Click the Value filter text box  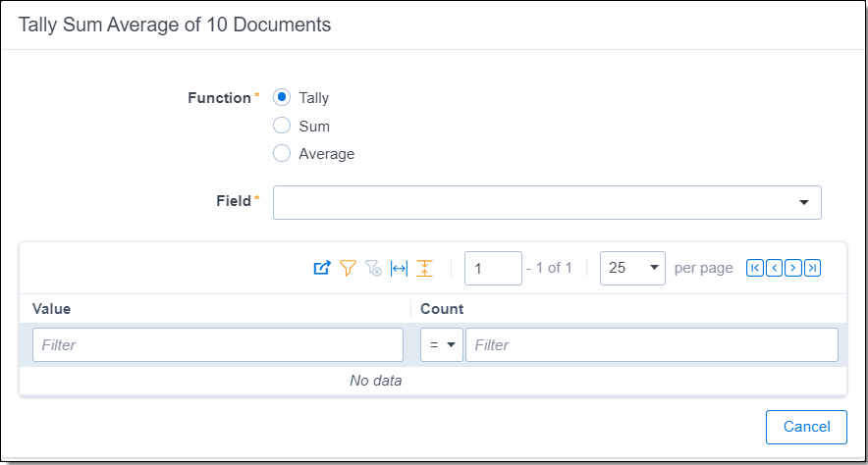point(218,345)
